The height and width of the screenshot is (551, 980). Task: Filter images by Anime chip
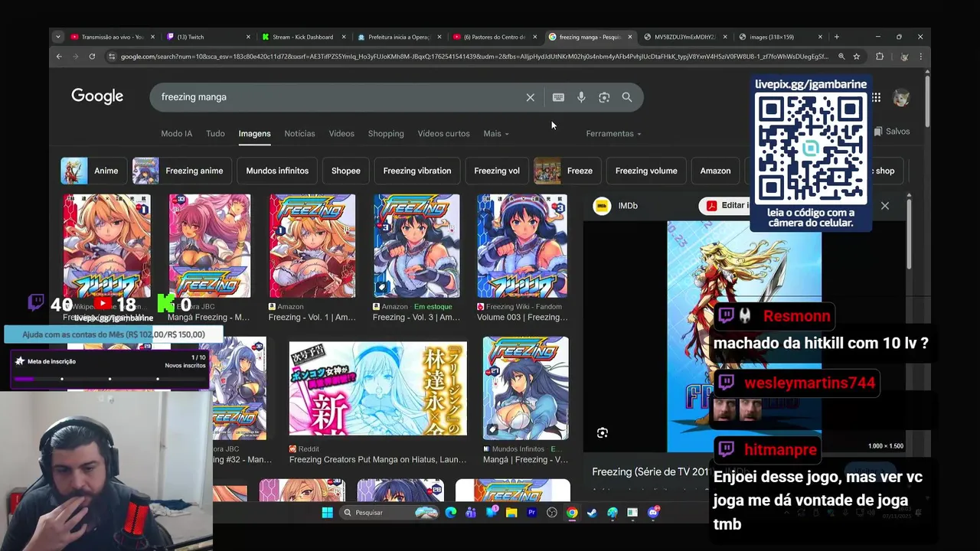tap(93, 171)
